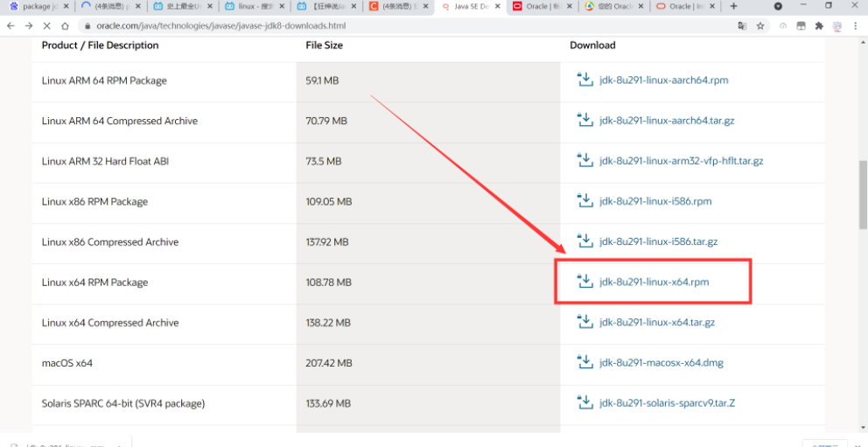The width and height of the screenshot is (868, 447).
Task: Click download icon beside jdk-8u291-linux-i586.tar.gz
Action: (x=584, y=241)
